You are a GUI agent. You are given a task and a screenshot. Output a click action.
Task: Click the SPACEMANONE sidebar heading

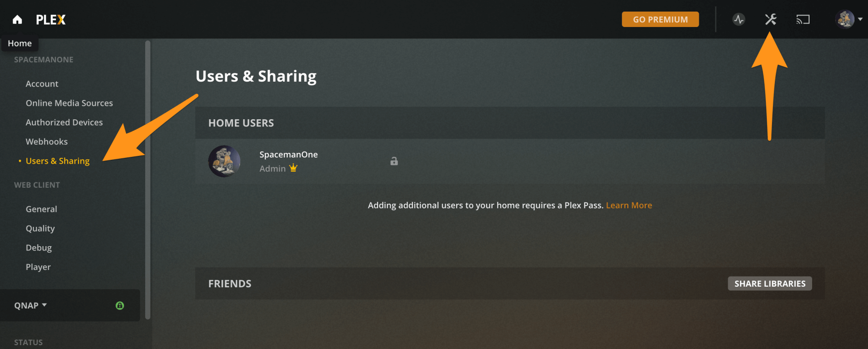(44, 60)
